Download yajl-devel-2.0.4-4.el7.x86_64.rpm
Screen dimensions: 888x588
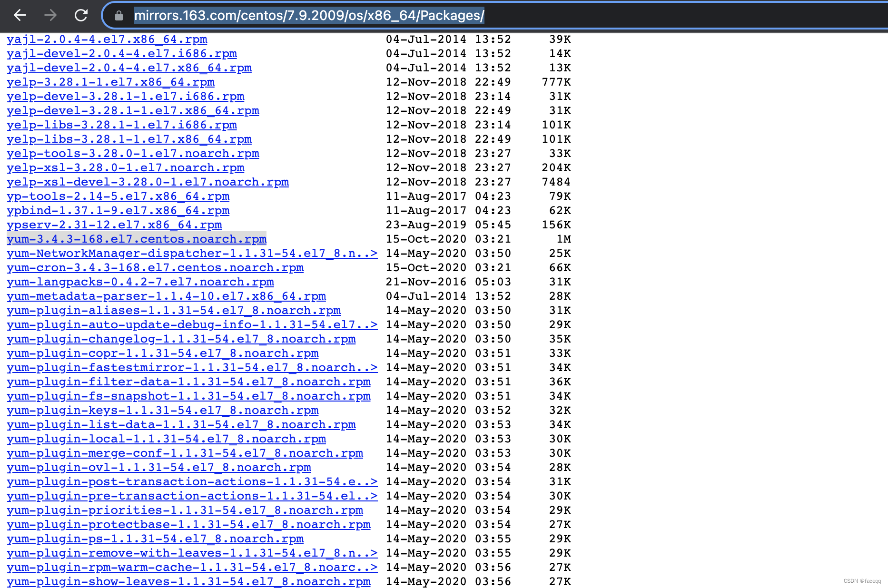[129, 68]
